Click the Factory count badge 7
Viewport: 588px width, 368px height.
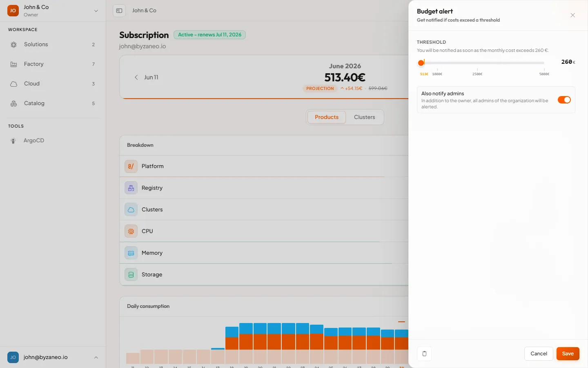pyautogui.click(x=94, y=64)
